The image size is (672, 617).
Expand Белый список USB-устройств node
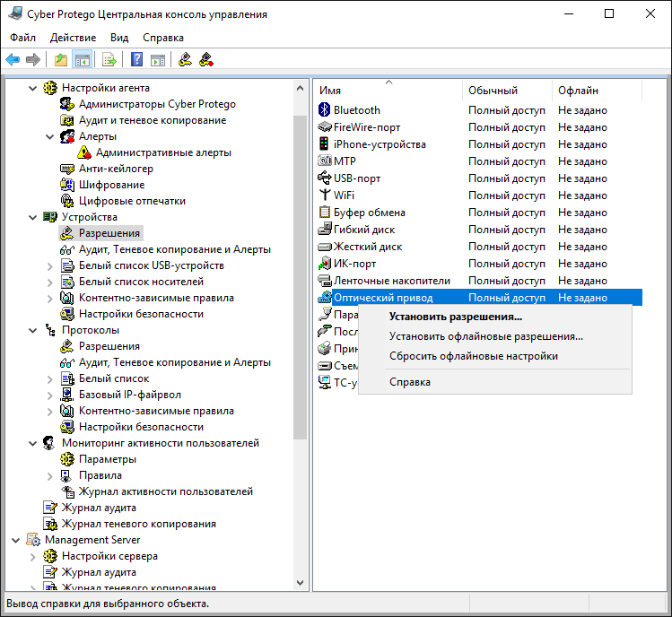(x=49, y=266)
